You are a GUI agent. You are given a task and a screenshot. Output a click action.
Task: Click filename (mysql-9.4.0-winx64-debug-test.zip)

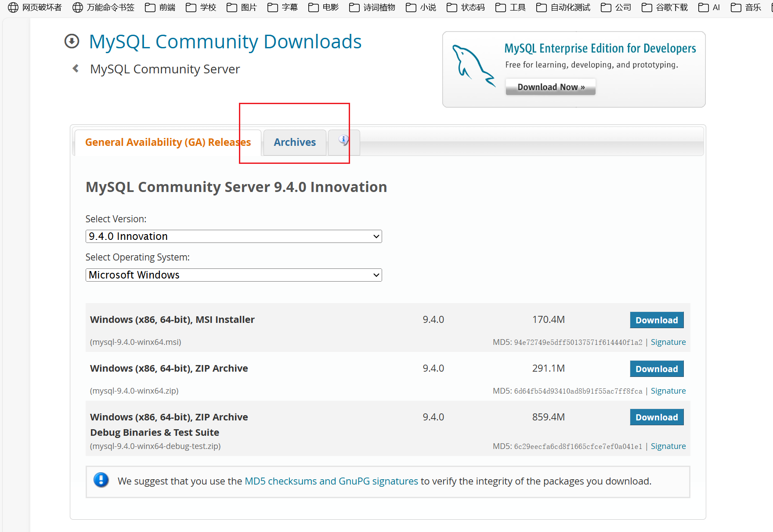pos(155,446)
